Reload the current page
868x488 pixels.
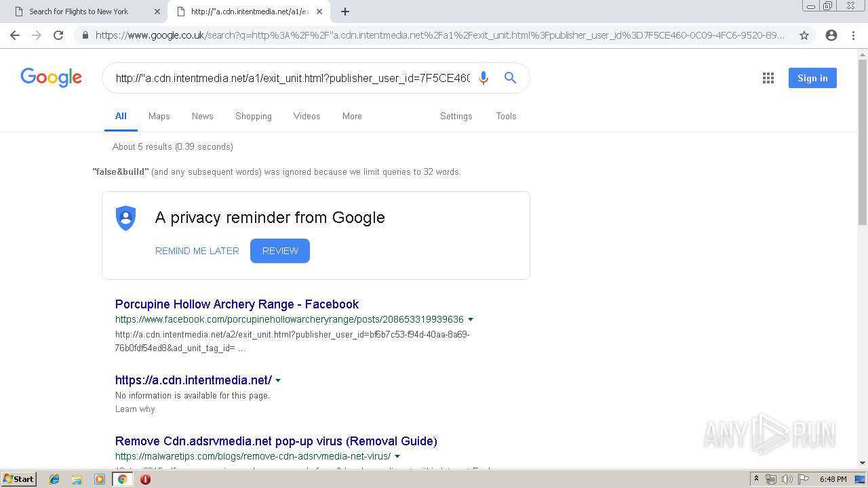tap(58, 35)
